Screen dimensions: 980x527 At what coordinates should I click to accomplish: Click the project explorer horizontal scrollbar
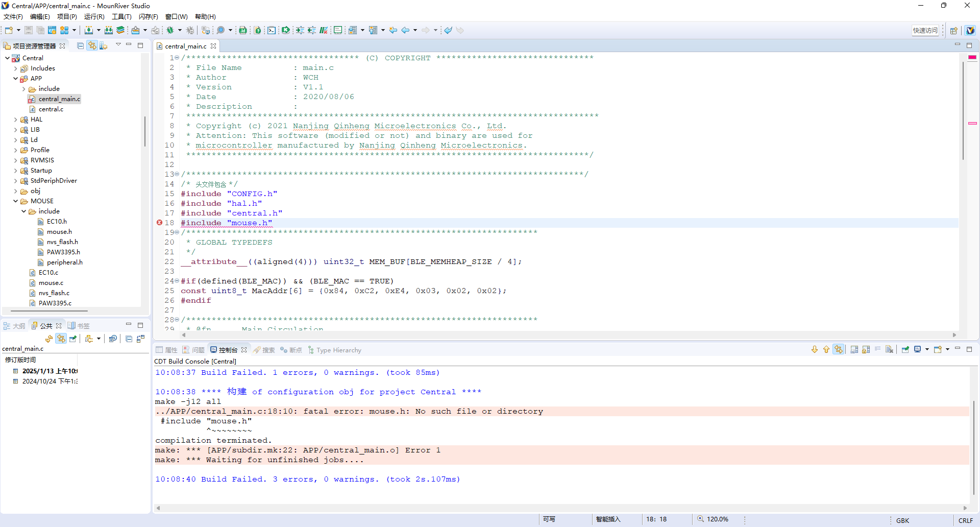(x=50, y=310)
